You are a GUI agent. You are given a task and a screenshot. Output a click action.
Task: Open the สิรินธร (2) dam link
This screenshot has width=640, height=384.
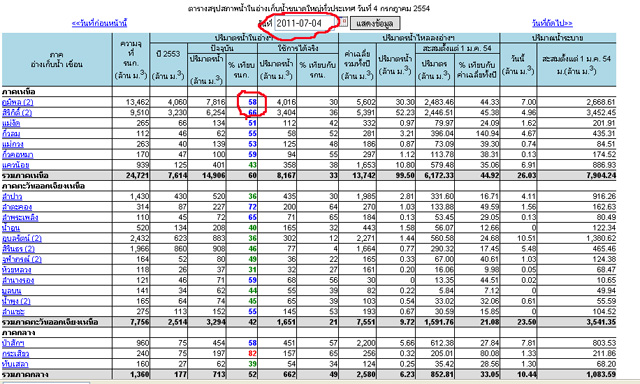(18, 249)
